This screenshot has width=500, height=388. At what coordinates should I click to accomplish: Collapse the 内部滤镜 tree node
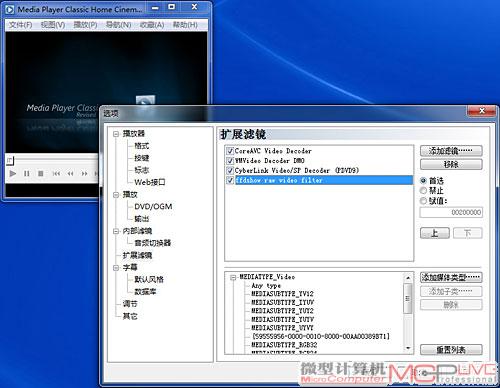click(x=116, y=231)
